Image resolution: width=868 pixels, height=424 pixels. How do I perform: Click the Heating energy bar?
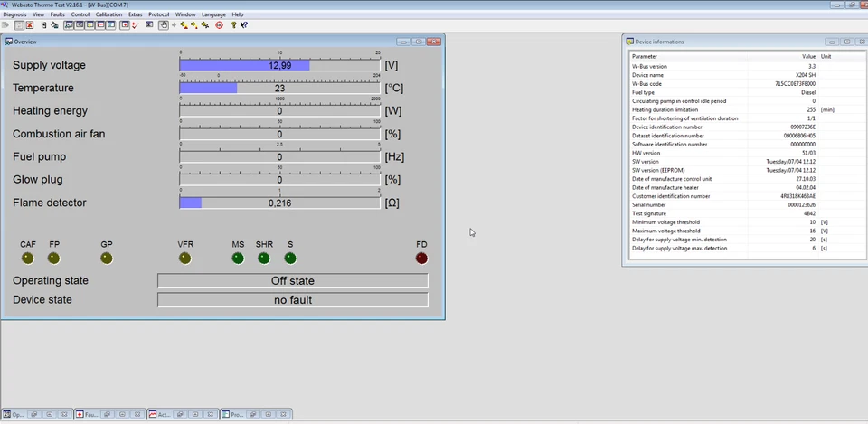279,111
